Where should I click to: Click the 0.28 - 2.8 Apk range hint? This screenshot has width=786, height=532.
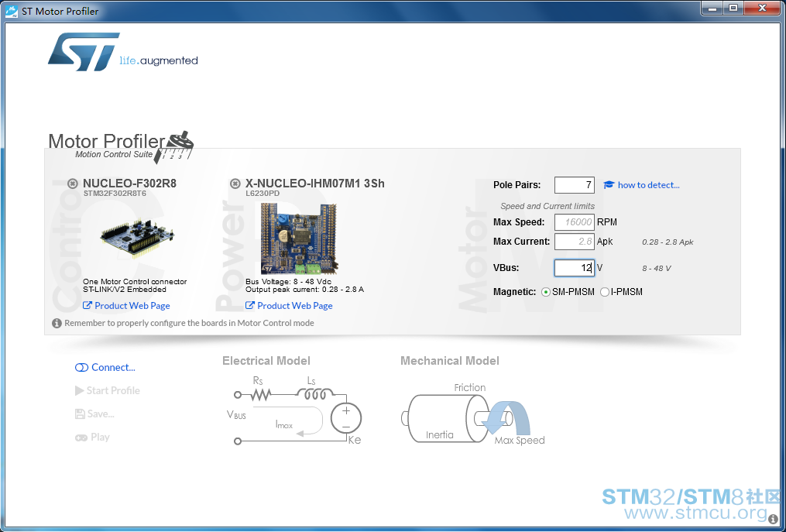click(x=668, y=242)
